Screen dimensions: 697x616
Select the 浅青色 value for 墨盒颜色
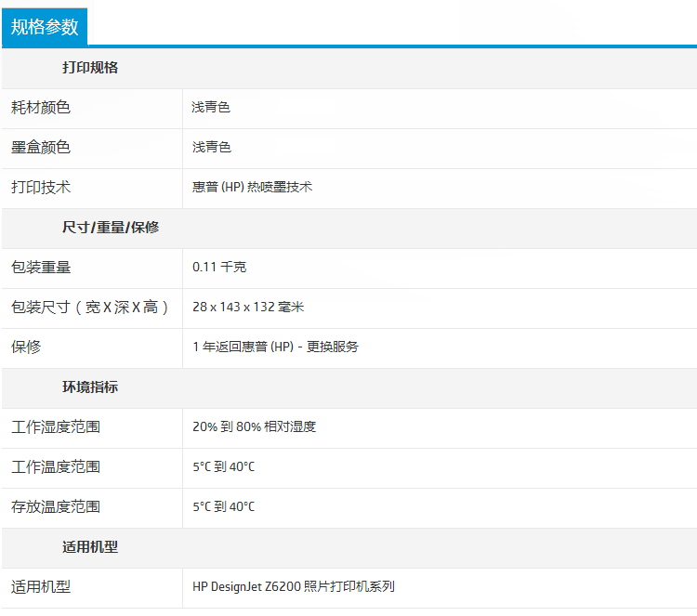click(211, 147)
